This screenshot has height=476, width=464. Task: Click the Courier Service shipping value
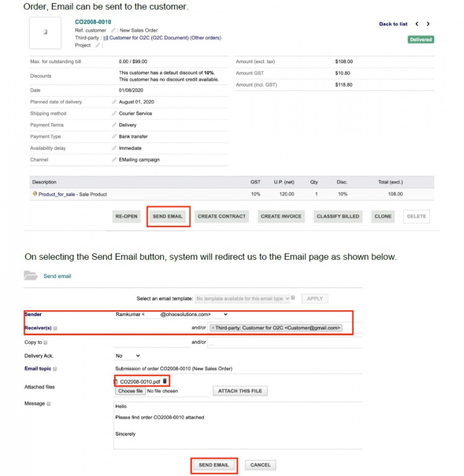click(135, 113)
